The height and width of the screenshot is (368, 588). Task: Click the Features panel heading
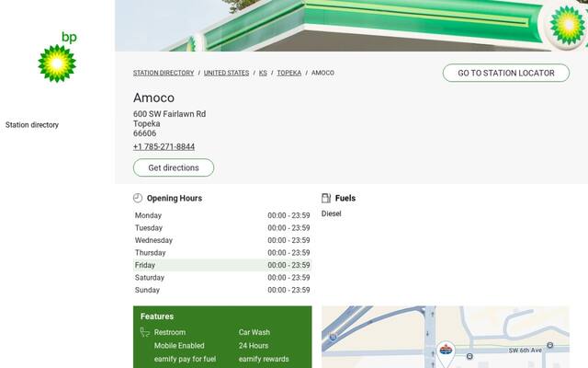(x=157, y=316)
